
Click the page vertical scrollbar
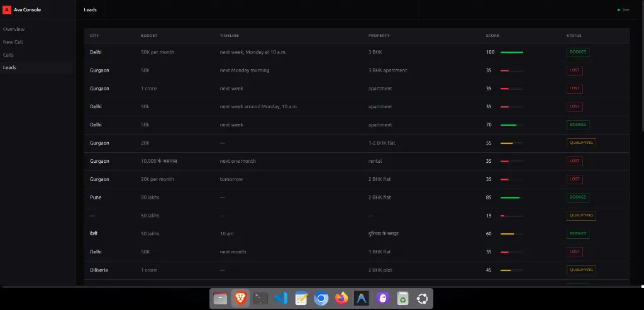(x=642, y=65)
